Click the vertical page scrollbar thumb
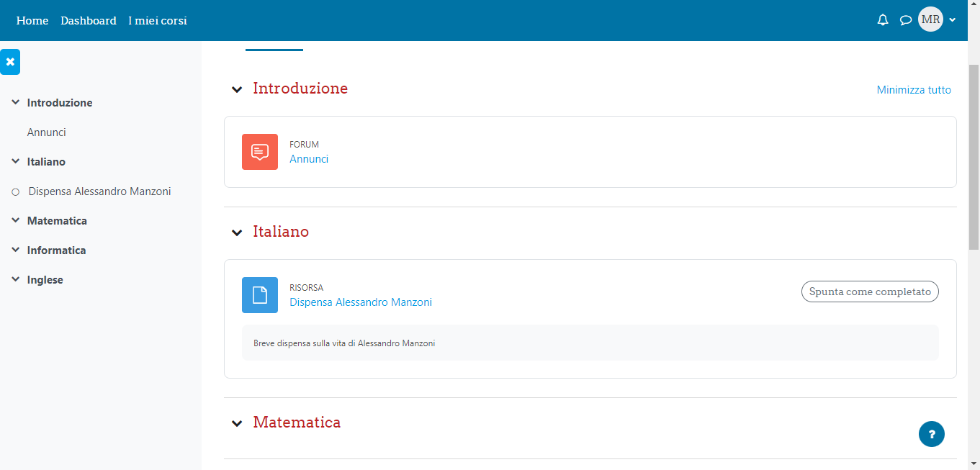980x470 pixels. pyautogui.click(x=974, y=157)
